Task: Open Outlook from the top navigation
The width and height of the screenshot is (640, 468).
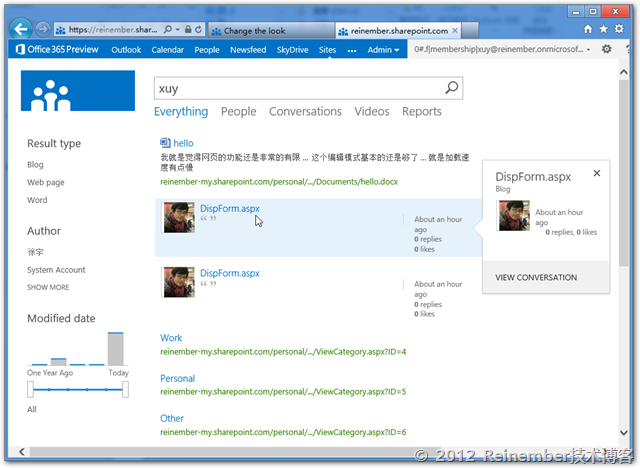Action: click(x=126, y=50)
